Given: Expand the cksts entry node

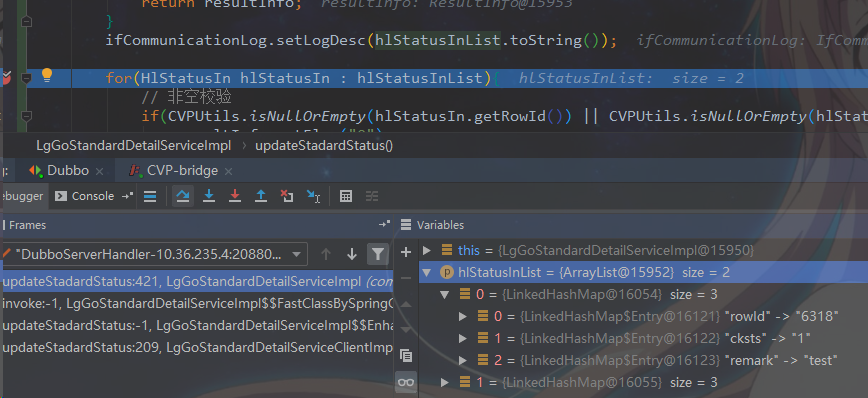Looking at the screenshot, I should 463,338.
